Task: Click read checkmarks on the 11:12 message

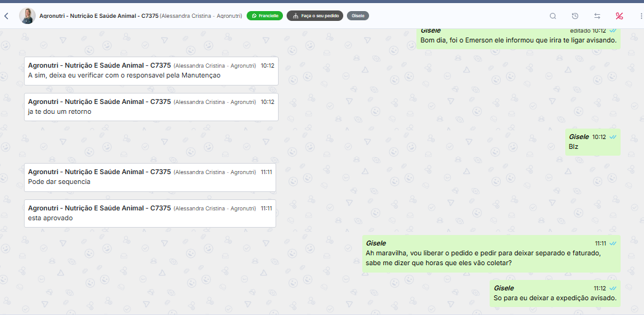Action: [x=613, y=288]
